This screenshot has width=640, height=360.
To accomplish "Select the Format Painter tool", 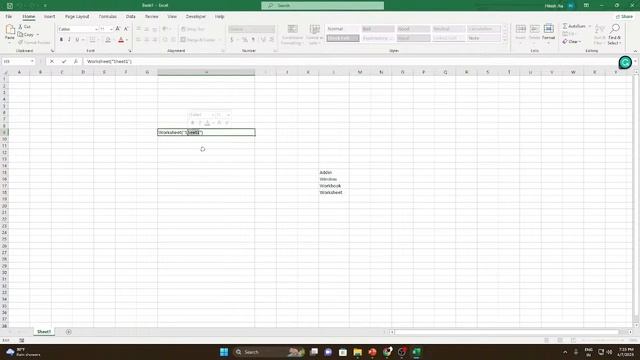I will pos(34,42).
